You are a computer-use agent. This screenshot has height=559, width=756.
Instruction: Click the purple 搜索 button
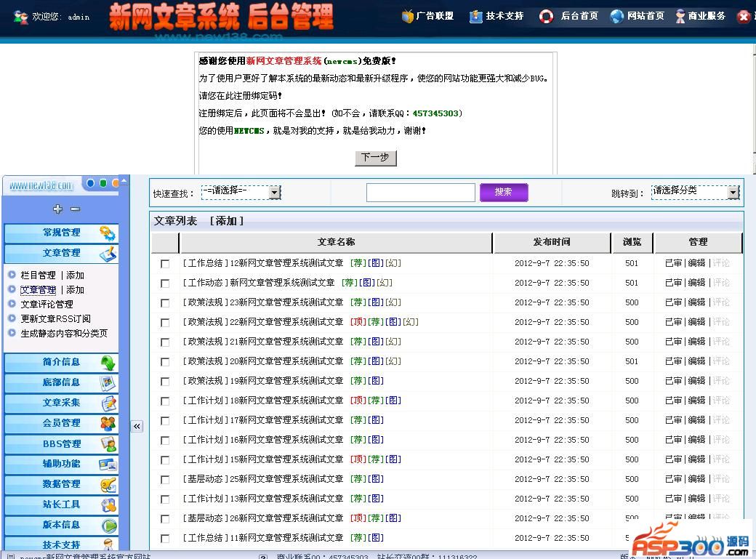click(x=504, y=193)
